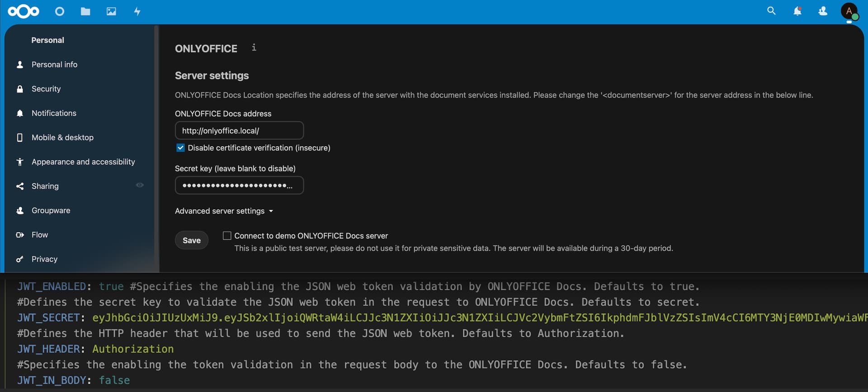Click the Mobile & desktop phone icon

click(x=20, y=138)
